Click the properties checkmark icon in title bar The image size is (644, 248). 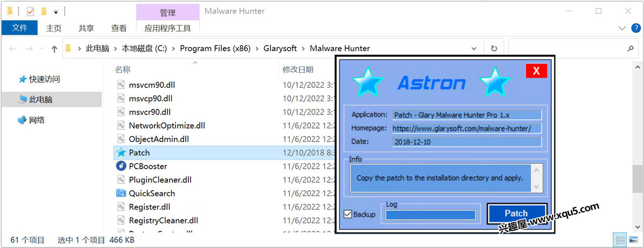(x=30, y=11)
